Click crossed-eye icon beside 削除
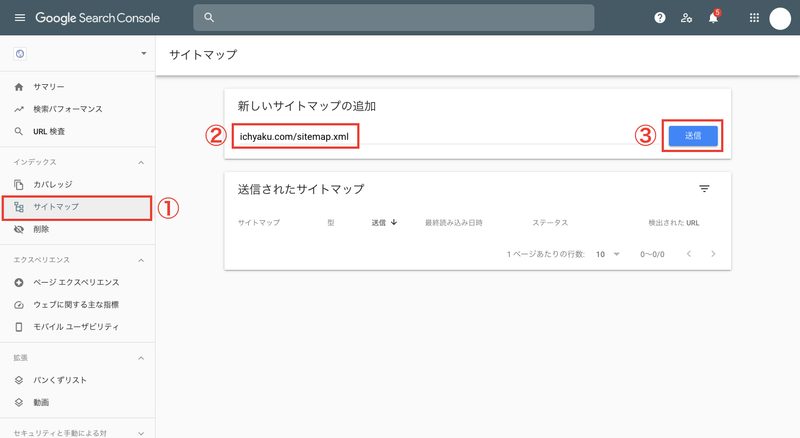 point(19,229)
